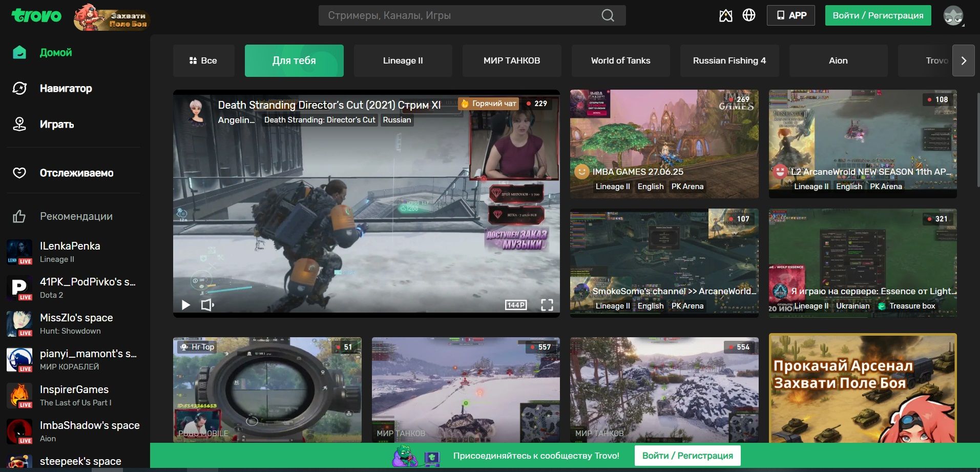The height and width of the screenshot is (472, 980).
Task: Open the language globe icon
Action: tap(749, 15)
